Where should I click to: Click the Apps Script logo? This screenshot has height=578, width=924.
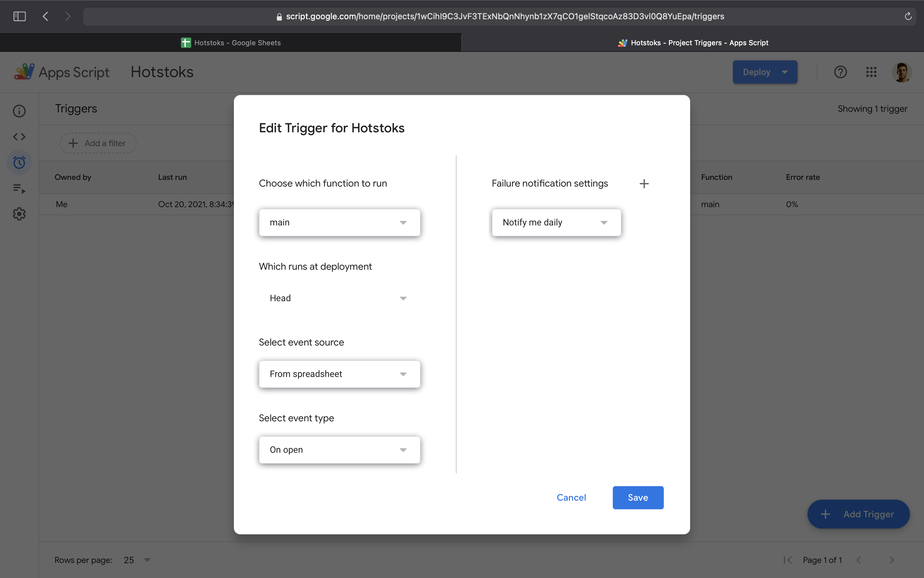(x=62, y=72)
